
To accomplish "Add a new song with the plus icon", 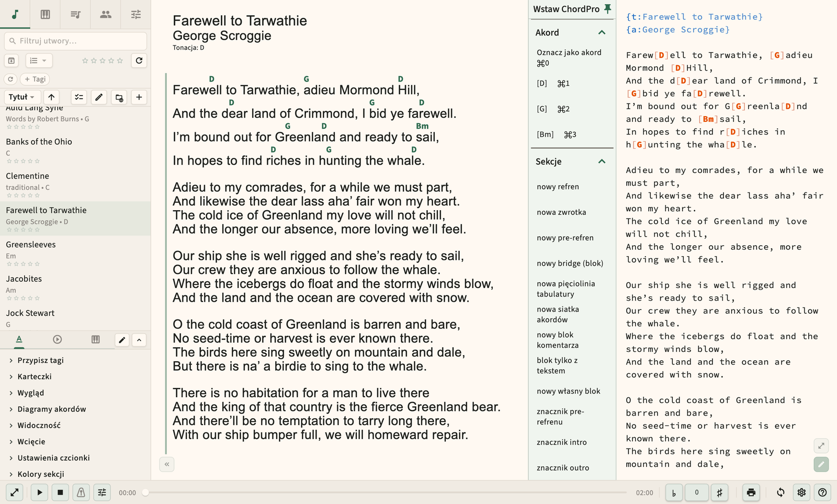I will tap(139, 97).
